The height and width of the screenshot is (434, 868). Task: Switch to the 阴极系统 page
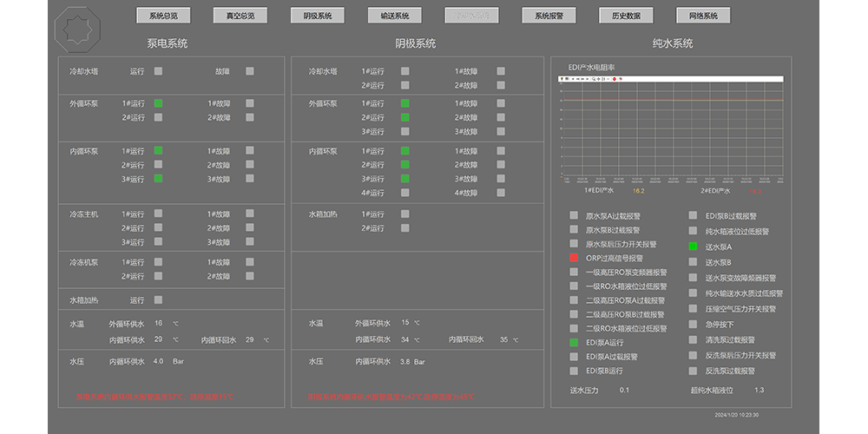click(317, 16)
